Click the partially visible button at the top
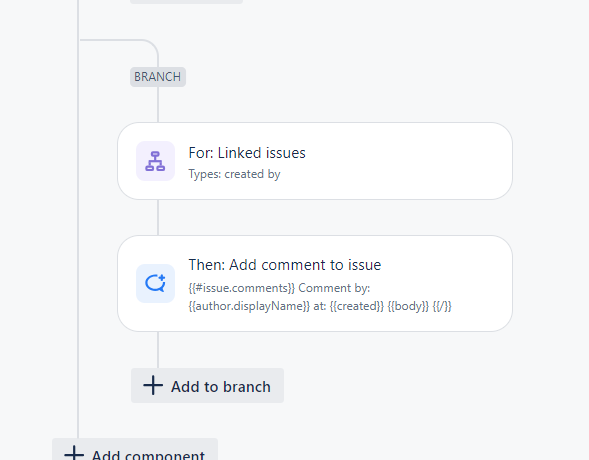Screen dimensions: 589x460 [x=186, y=2]
